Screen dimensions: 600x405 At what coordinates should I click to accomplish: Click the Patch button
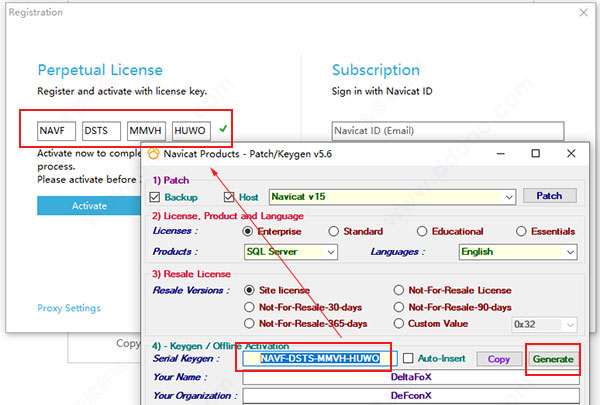549,196
